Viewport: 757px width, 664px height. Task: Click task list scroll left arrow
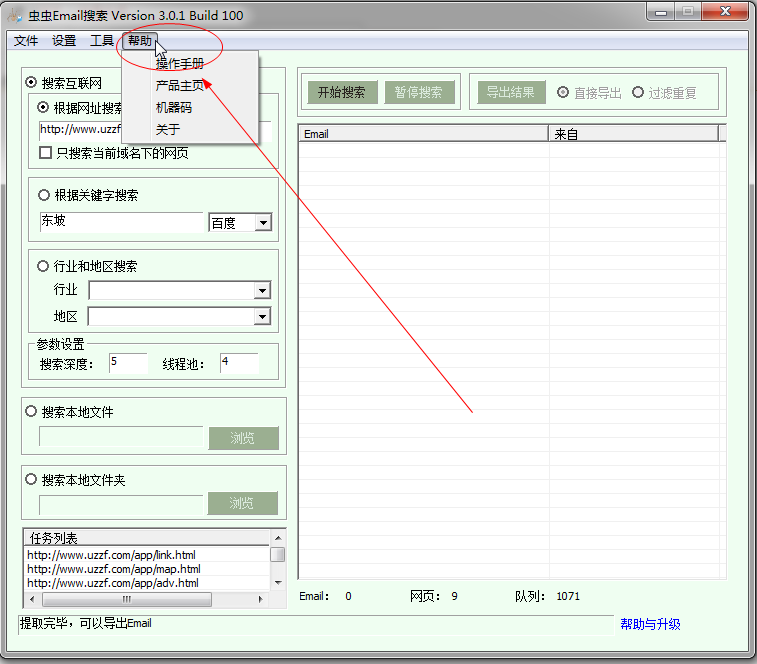32,599
